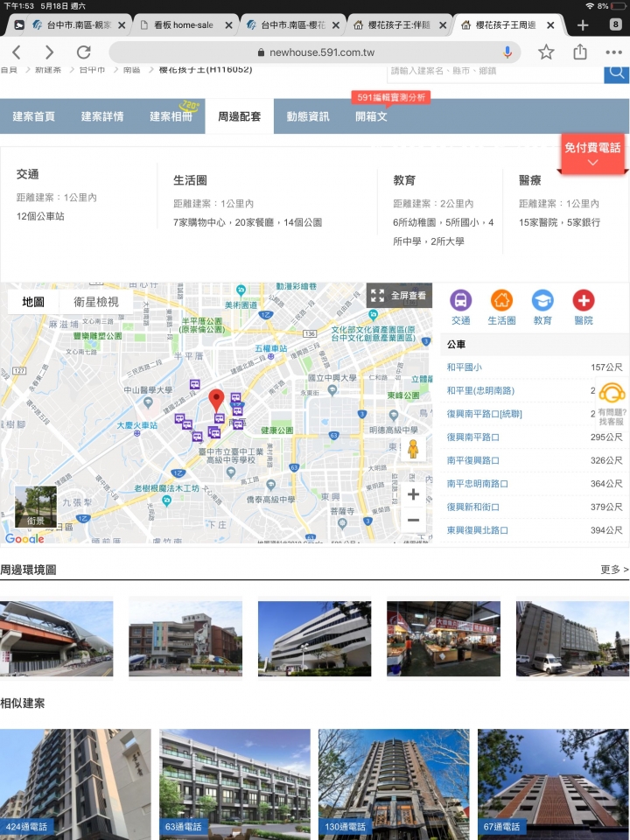The height and width of the screenshot is (840, 630).
Task: Click 健康公園 label on the map
Action: 277,430
